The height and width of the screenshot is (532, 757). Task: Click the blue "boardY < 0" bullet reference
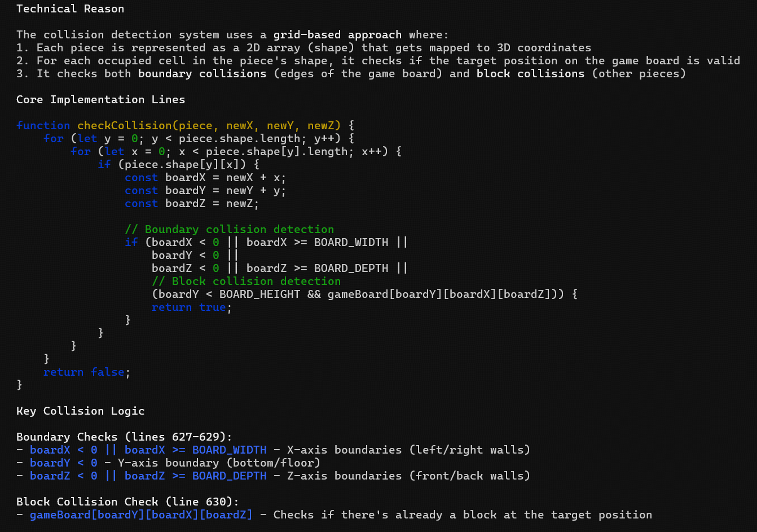[x=63, y=463]
